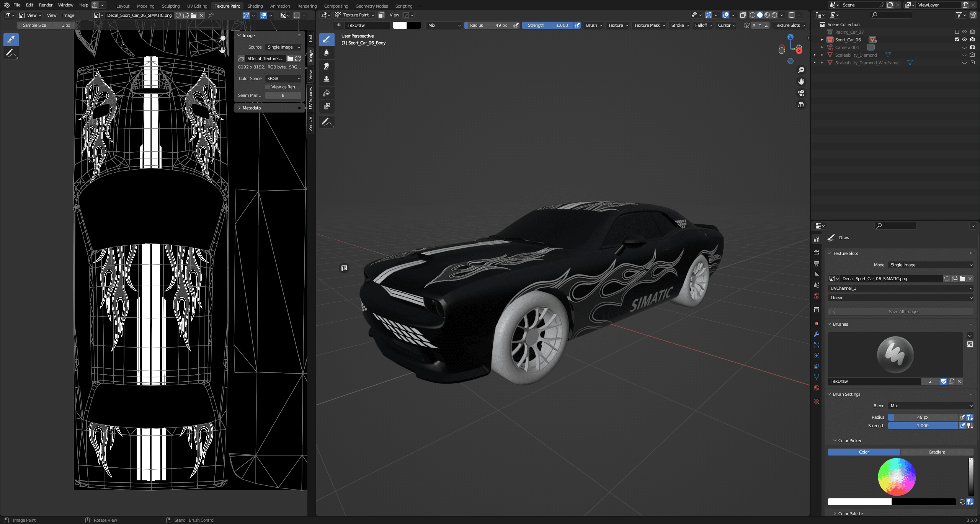
Task: Toggle camera view with the camera gizmo
Action: click(x=801, y=93)
